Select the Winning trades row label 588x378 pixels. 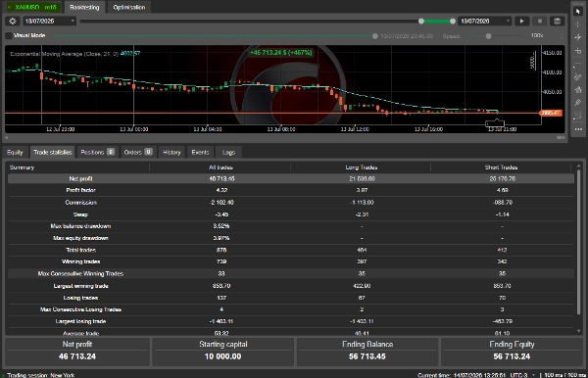[80, 261]
